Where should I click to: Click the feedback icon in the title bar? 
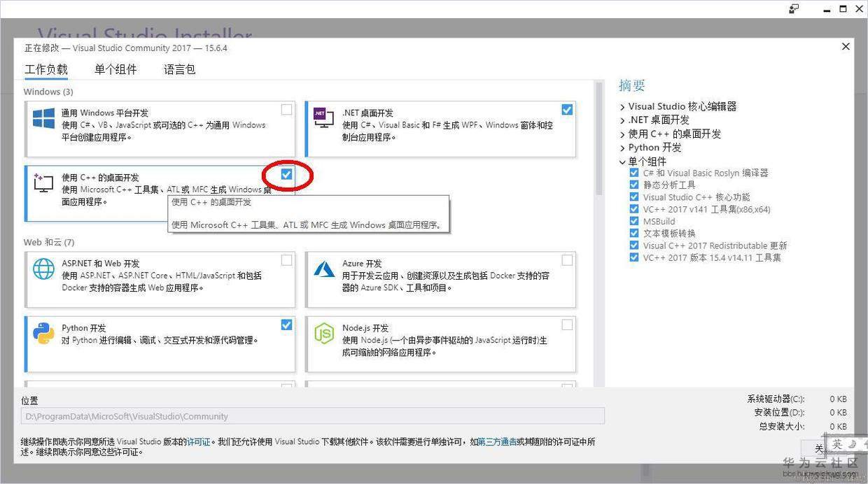coord(794,9)
